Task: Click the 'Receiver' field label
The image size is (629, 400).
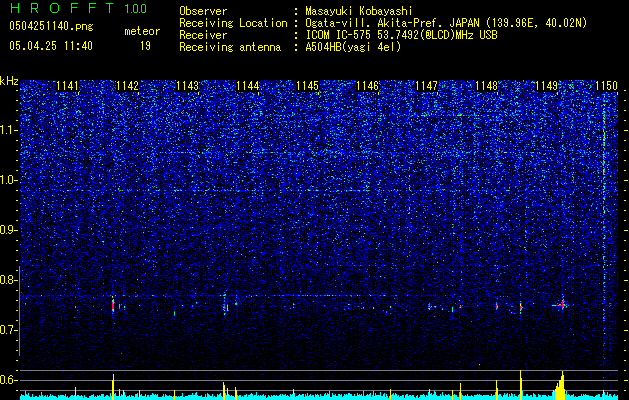Action: 203,35
